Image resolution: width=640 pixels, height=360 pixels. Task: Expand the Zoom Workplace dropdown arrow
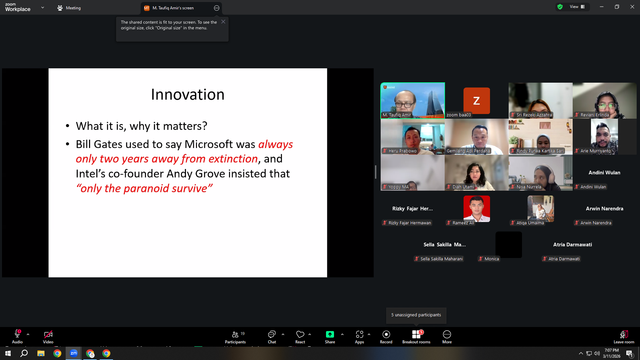[x=42, y=7]
